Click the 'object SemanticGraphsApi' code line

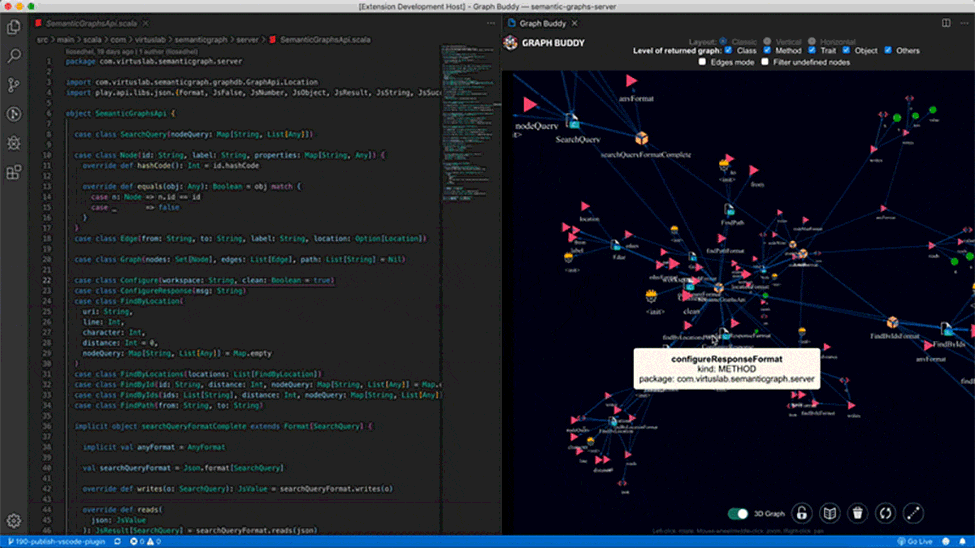point(121,113)
